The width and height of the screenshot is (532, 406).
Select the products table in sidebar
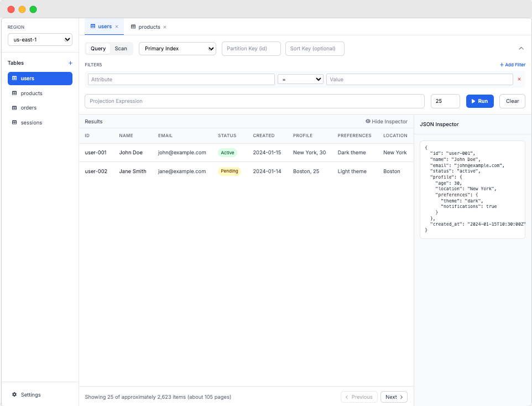40,93
